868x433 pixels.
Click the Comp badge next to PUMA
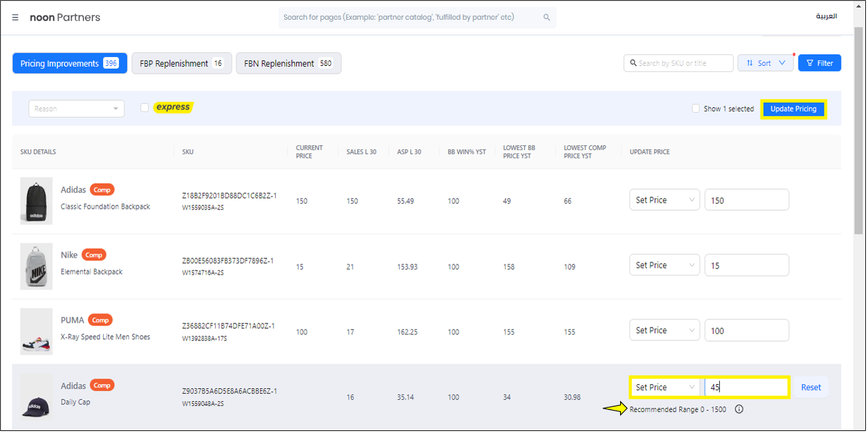[x=101, y=320]
